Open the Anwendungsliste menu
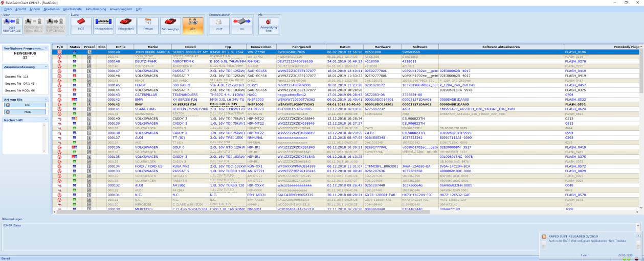Viewport: 644px width, 261px height. click(122, 9)
